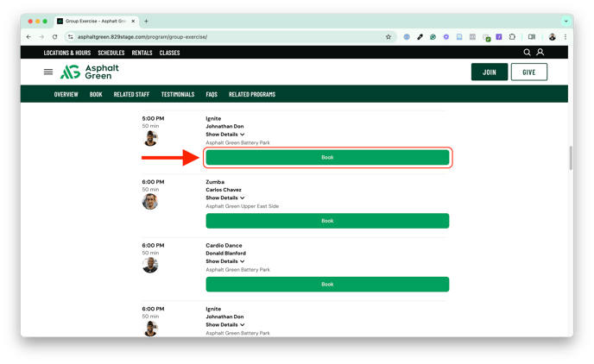Open the Chrome three-dot menu
Image resolution: width=594 pixels, height=364 pixels.
point(566,37)
